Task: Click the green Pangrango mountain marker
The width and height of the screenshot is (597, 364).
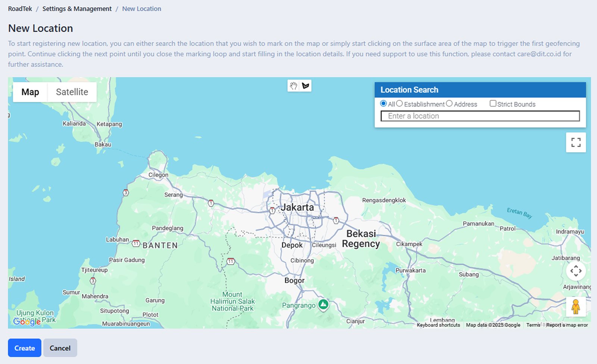Action: (x=323, y=305)
